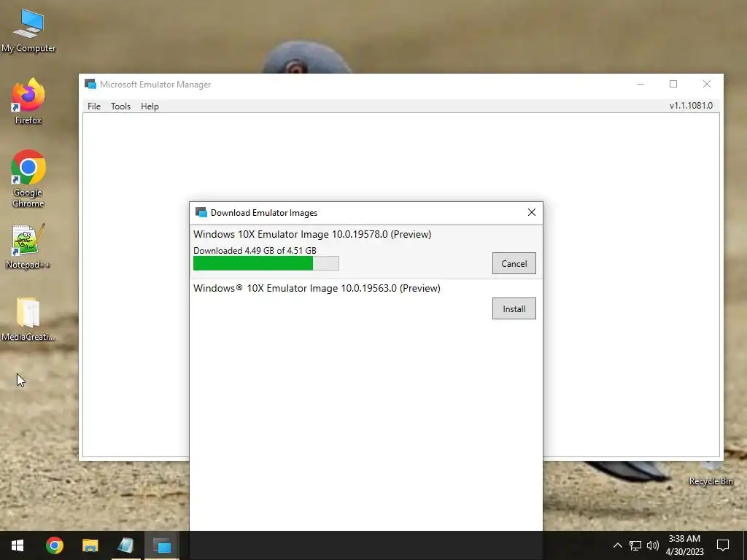
Task: Open Chrome from the taskbar
Action: click(x=54, y=545)
